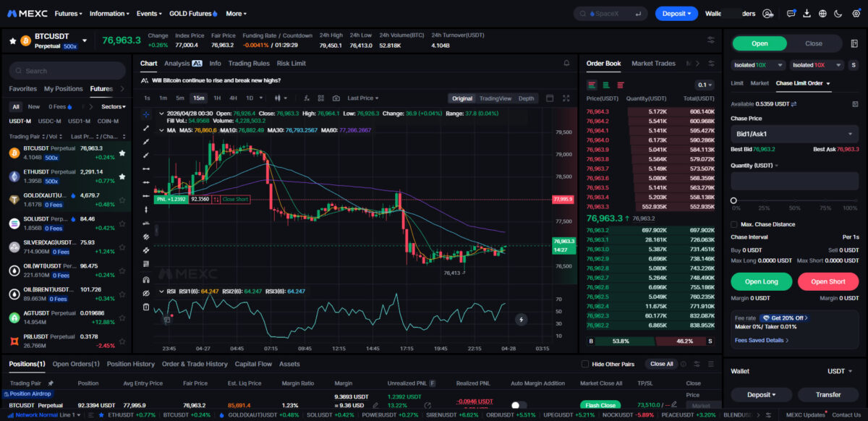Click the Close All positions button

661,364
